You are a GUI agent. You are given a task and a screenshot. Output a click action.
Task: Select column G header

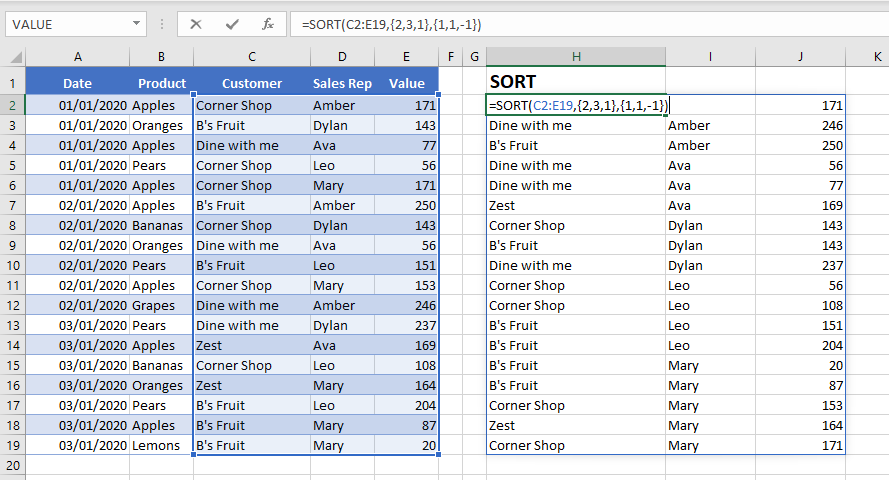[x=475, y=57]
